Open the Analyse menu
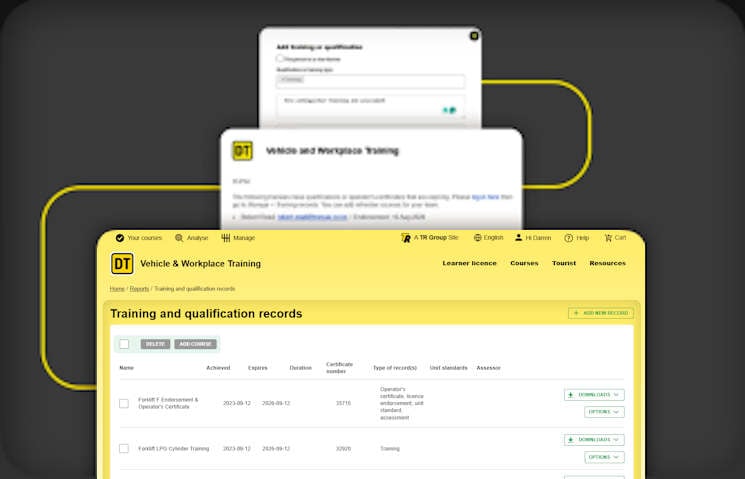Image resolution: width=745 pixels, height=479 pixels. pos(191,238)
